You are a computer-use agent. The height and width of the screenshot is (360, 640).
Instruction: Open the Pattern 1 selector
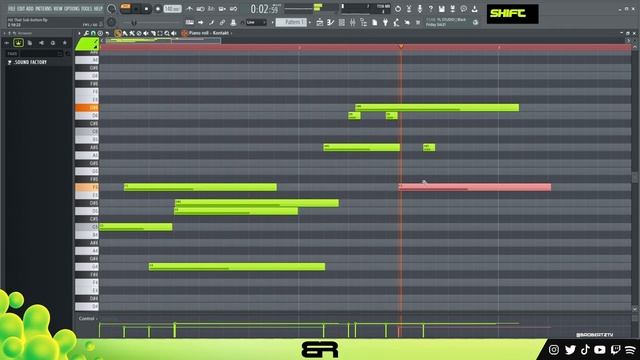(x=291, y=22)
